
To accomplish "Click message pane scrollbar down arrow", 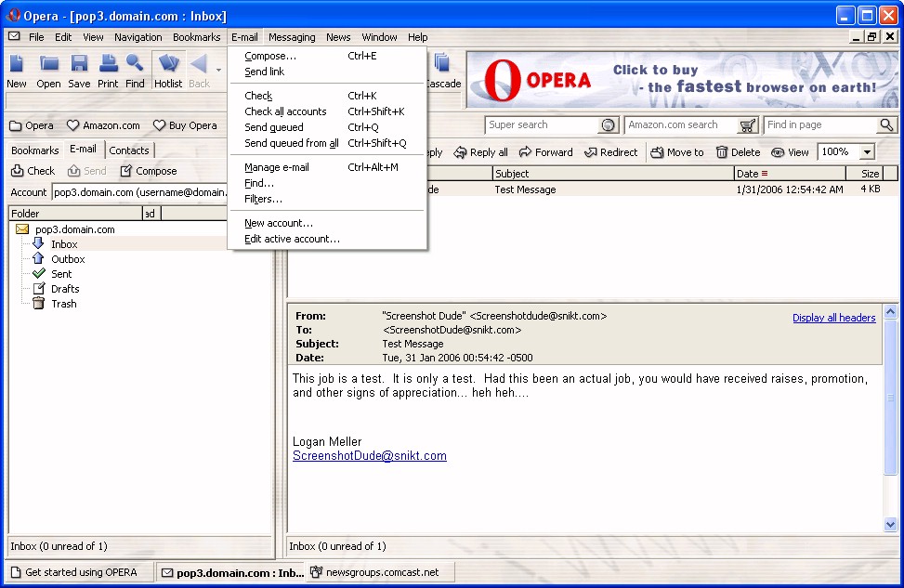I will pos(890,524).
